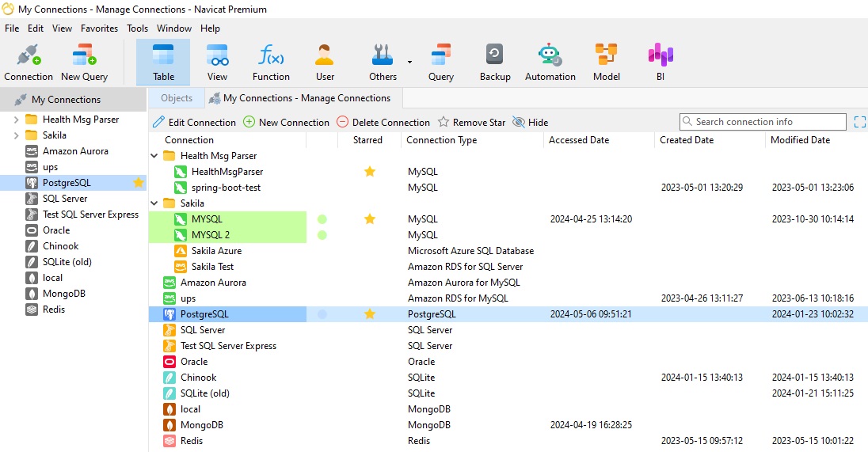This screenshot has height=452, width=868.
Task: Sort by the Connection Type column header
Action: [x=472, y=140]
